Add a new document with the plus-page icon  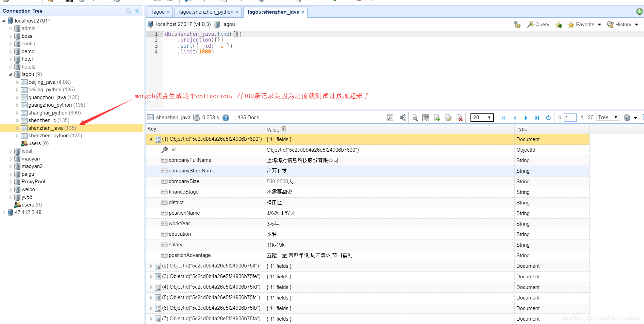point(437,118)
